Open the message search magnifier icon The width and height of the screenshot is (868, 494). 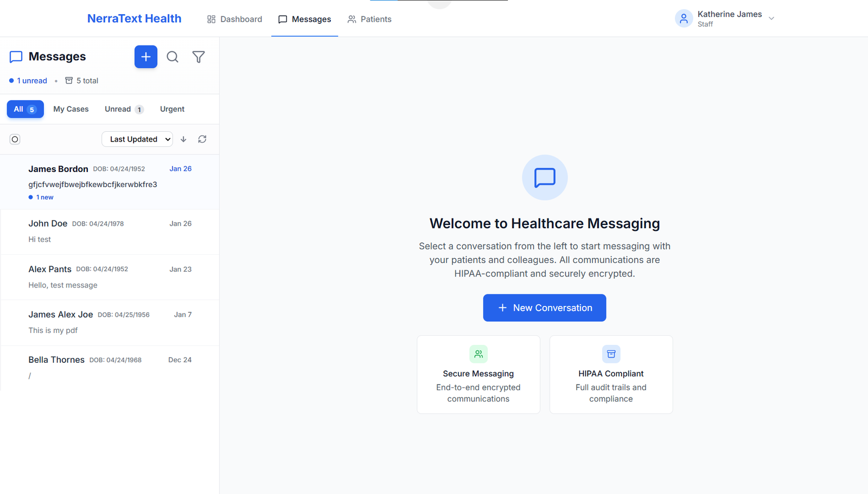173,57
